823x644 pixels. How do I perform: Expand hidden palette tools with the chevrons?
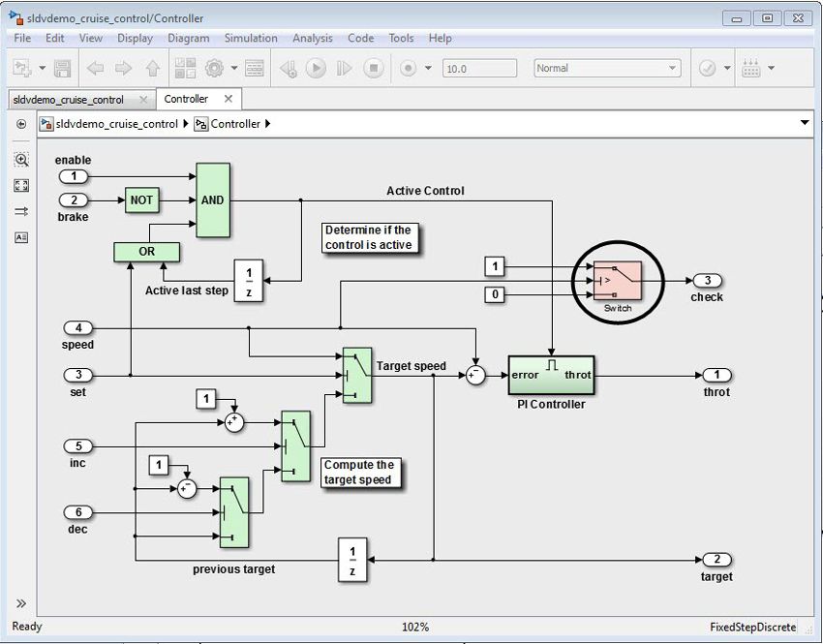pyautogui.click(x=20, y=603)
